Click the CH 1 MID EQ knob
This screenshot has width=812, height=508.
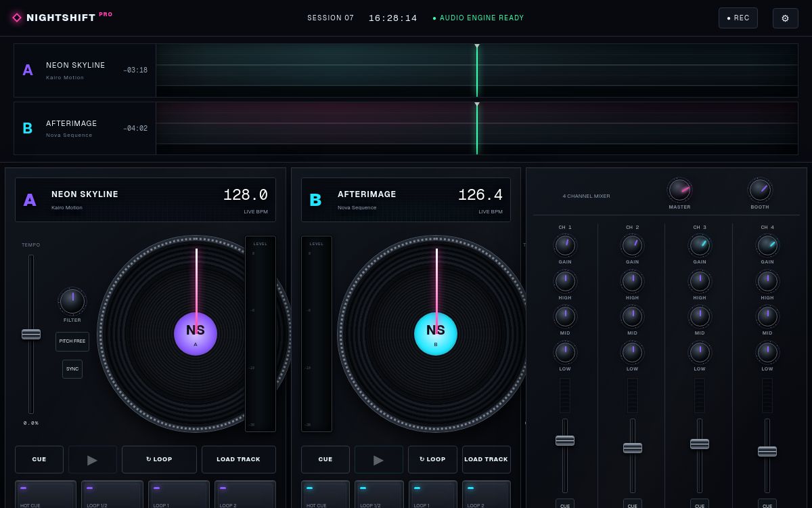point(565,316)
